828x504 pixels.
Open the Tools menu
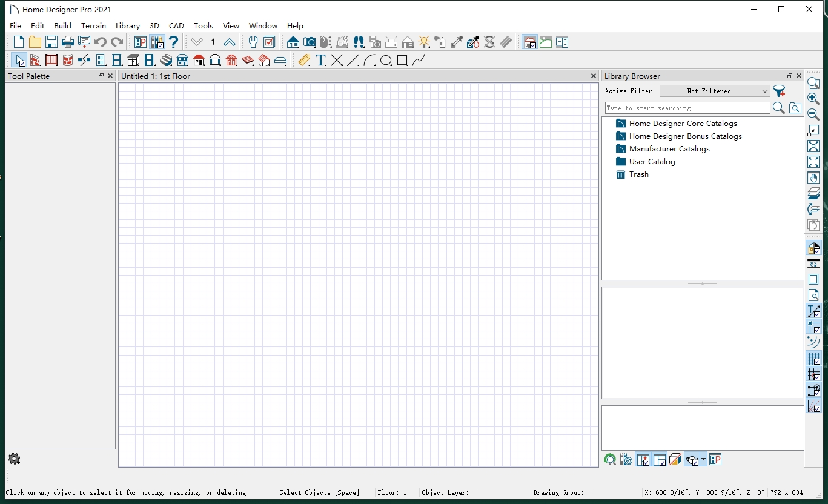tap(204, 25)
